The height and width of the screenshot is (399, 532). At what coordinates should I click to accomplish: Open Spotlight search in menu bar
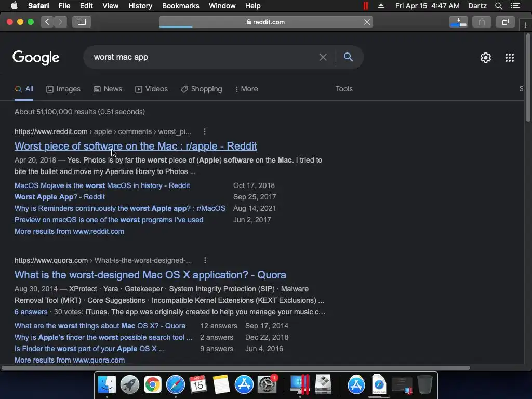[498, 6]
